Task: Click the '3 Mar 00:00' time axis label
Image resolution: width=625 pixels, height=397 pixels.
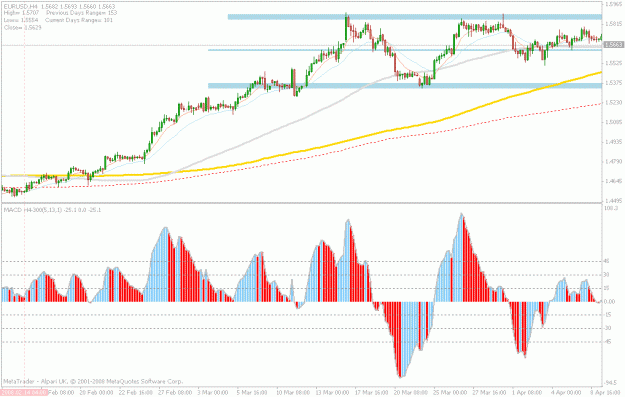Action: tap(212, 393)
